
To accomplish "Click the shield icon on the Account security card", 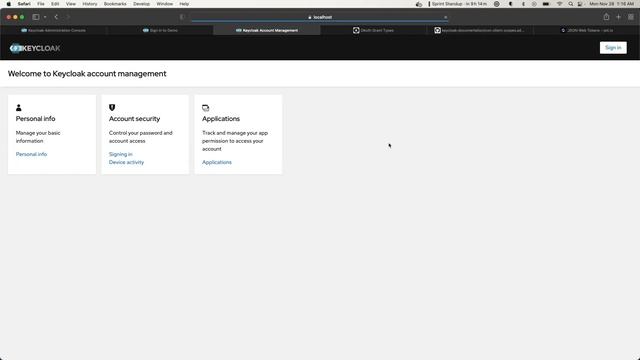I will pos(112,107).
